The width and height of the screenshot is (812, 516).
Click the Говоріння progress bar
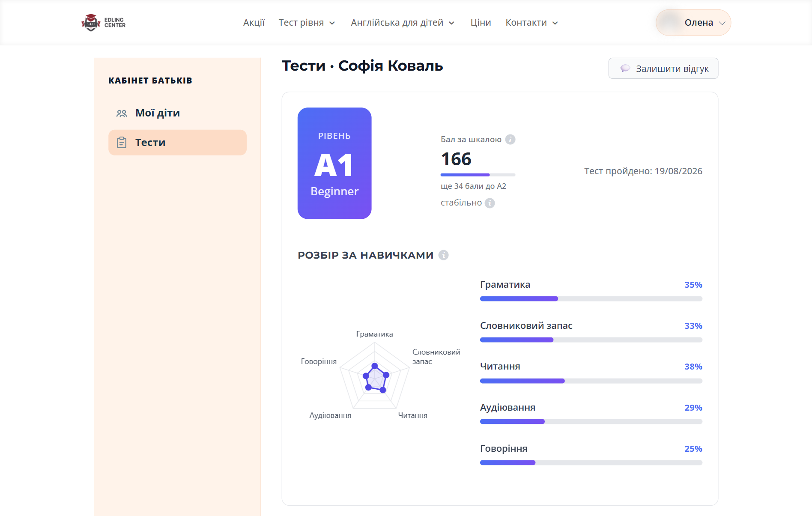coord(591,463)
